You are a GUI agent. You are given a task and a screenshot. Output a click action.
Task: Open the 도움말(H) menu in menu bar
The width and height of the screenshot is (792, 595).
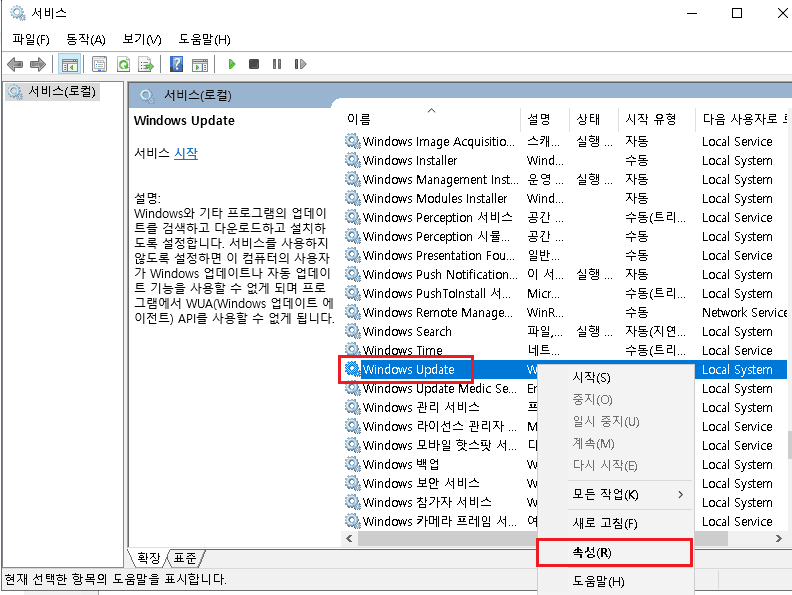tap(204, 39)
